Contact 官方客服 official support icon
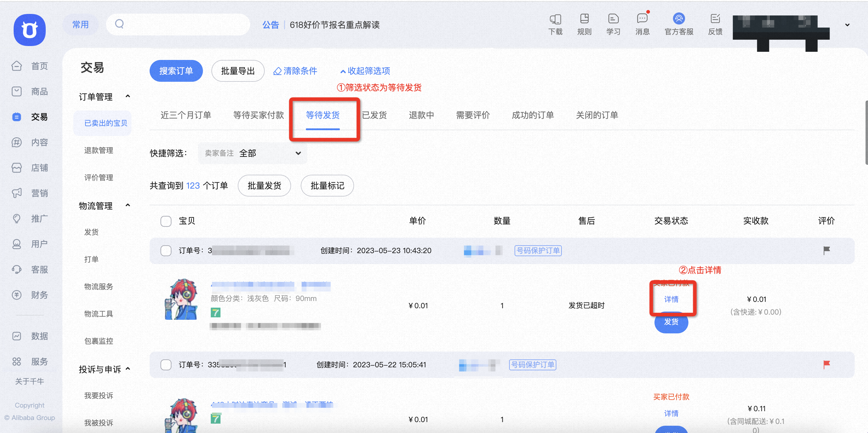The image size is (868, 433). pos(679,18)
